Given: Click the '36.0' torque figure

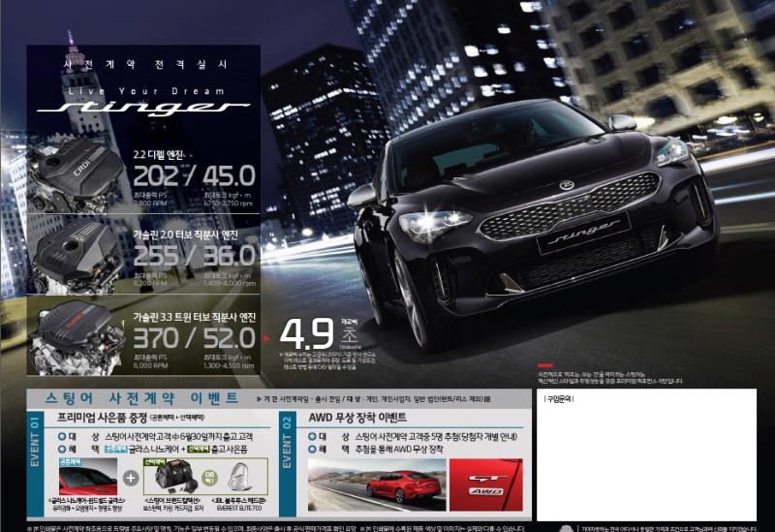Looking at the screenshot, I should (230, 256).
